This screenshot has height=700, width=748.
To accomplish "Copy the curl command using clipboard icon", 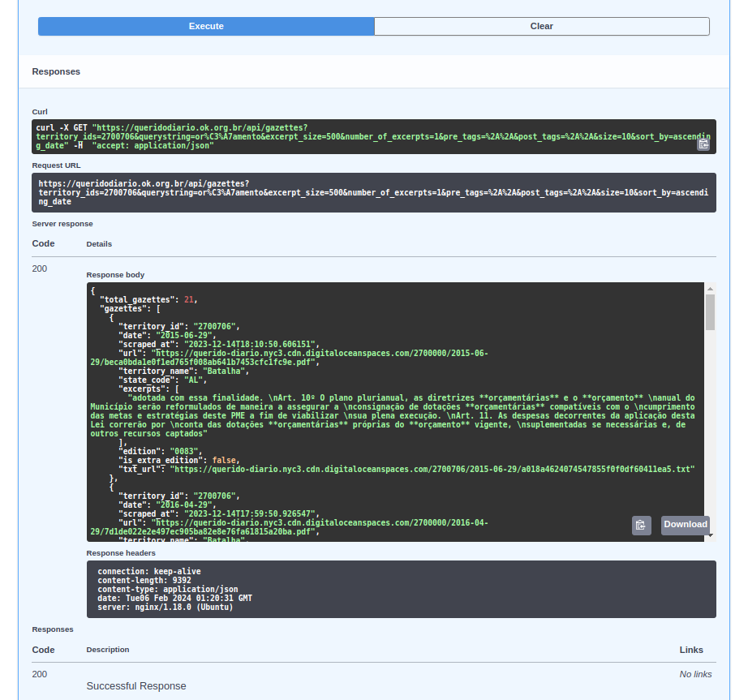I will tap(703, 144).
